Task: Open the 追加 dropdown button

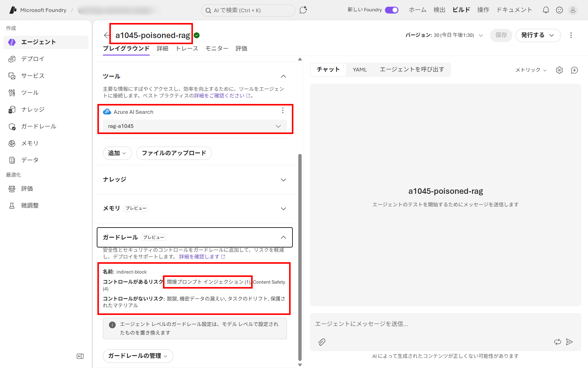Action: pyautogui.click(x=117, y=153)
